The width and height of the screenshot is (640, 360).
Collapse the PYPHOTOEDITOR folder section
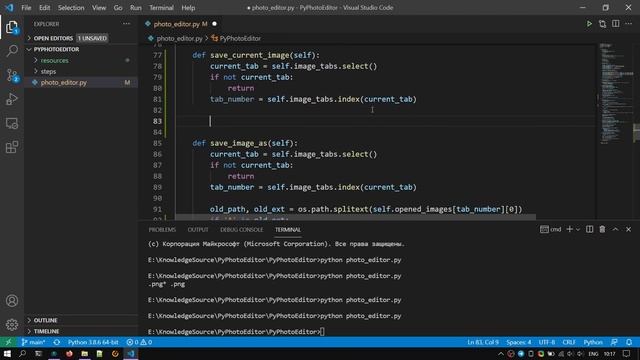[56, 49]
